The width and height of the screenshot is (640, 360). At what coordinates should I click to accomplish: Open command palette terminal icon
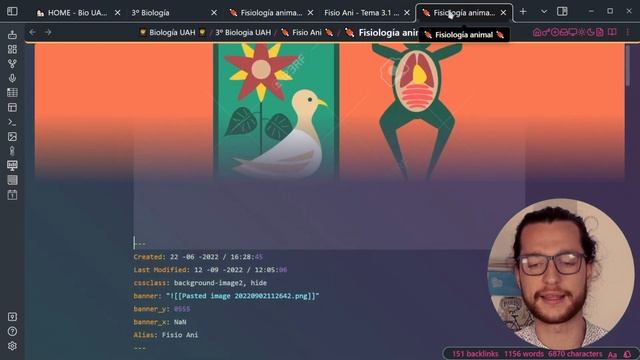(12, 122)
